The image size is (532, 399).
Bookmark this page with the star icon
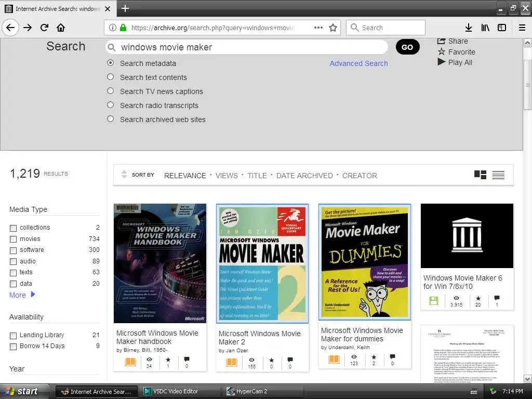click(x=333, y=28)
